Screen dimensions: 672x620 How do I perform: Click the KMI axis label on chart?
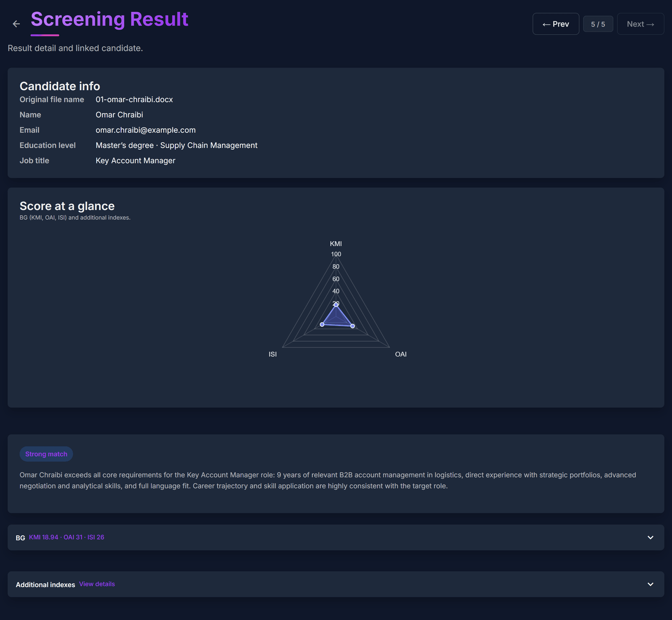click(x=336, y=244)
